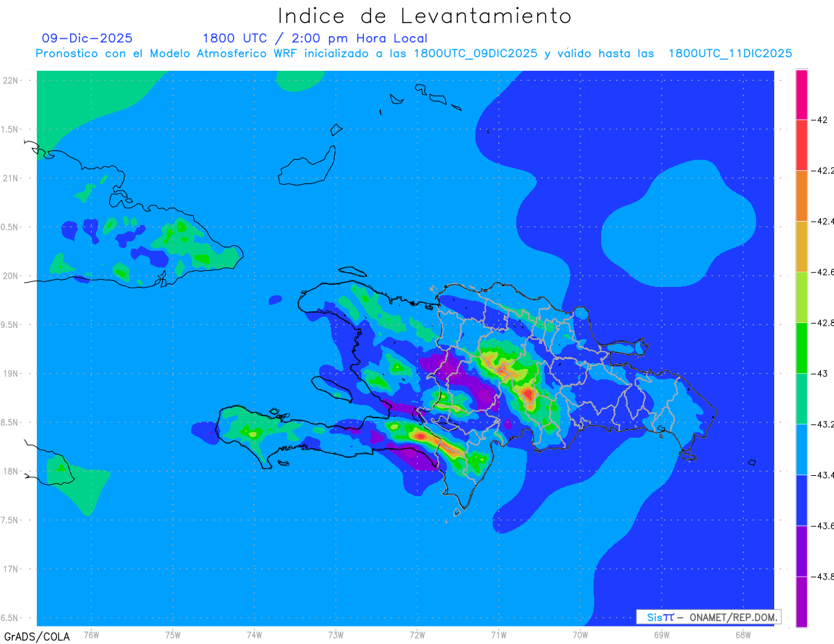Select the '-42.4' legend value
The width and height of the screenshot is (834, 644).
(x=824, y=221)
